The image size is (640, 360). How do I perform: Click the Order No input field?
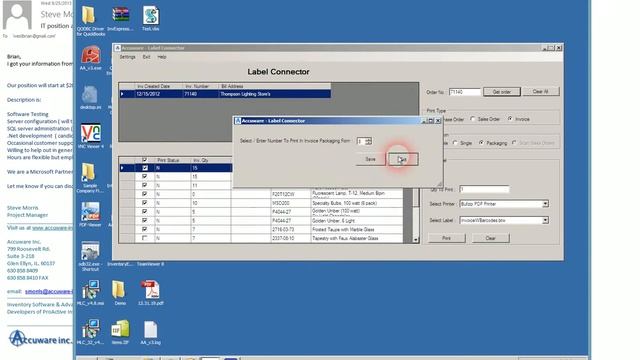point(464,92)
